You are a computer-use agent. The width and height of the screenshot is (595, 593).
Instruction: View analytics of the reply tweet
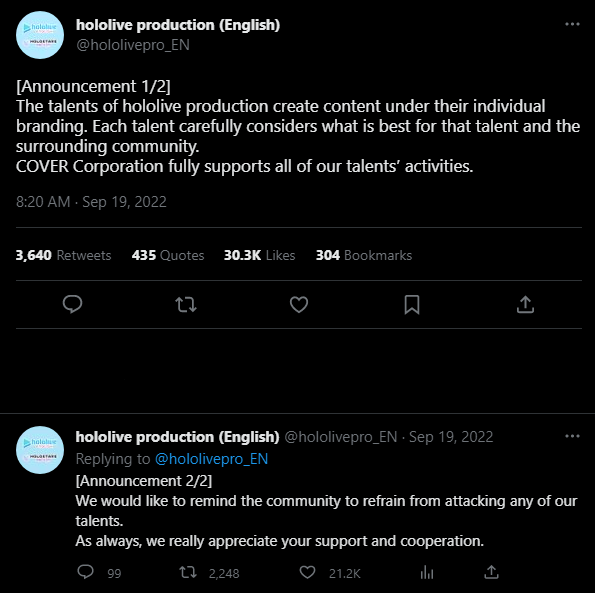point(427,572)
